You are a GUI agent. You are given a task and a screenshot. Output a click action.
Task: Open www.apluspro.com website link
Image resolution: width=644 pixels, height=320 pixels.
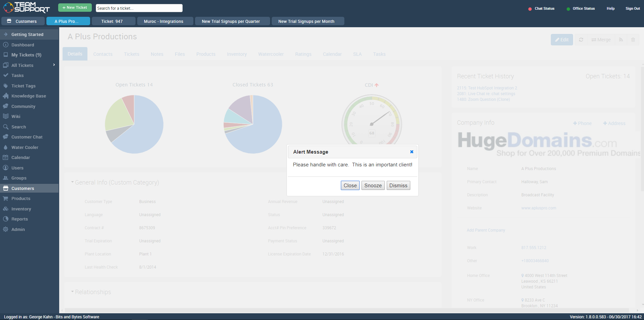(x=538, y=208)
